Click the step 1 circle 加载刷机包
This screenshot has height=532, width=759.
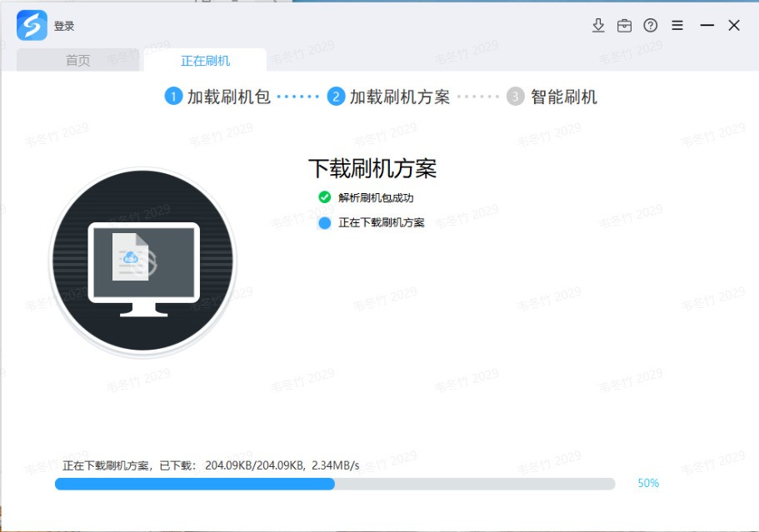173,96
